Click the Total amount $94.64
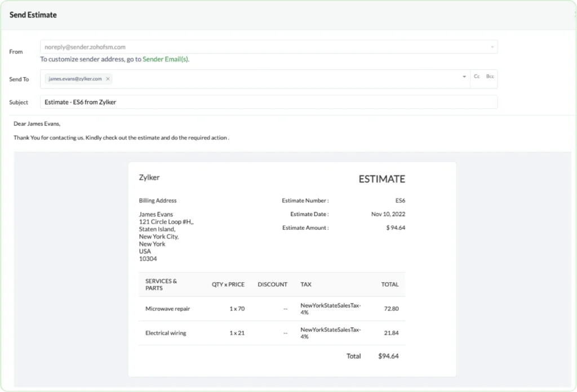The width and height of the screenshot is (577, 392). pyautogui.click(x=389, y=356)
